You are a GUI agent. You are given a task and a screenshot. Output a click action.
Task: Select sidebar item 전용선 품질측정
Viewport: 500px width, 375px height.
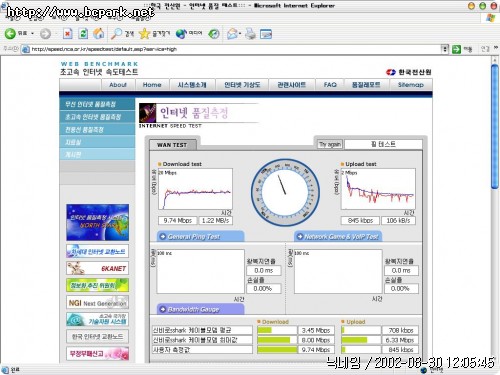pos(97,129)
